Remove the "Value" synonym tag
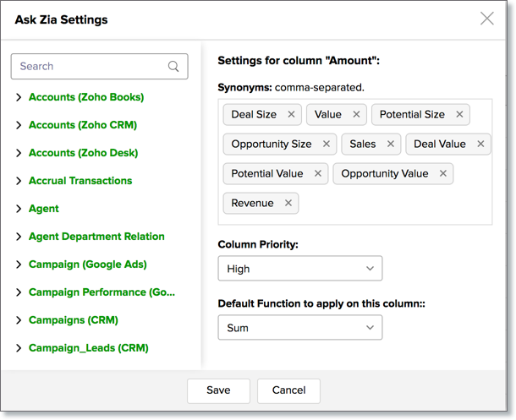The width and height of the screenshot is (516, 420). tap(356, 115)
